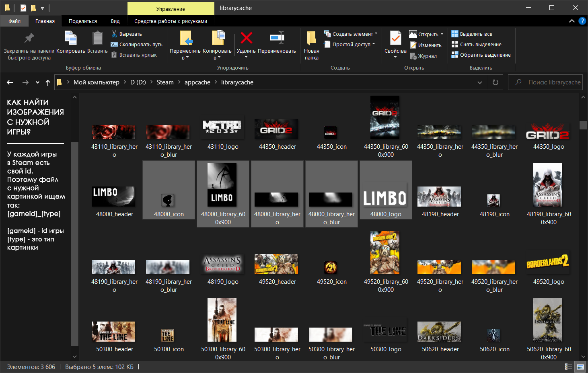588x373 pixels.
Task: Click the file list vertical scrollbar thumb
Action: [583, 125]
